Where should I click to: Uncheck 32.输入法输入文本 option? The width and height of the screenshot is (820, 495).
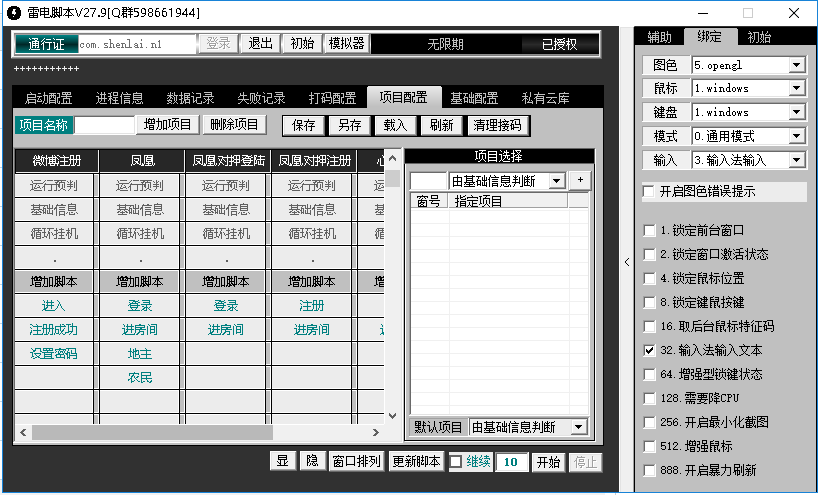point(649,350)
